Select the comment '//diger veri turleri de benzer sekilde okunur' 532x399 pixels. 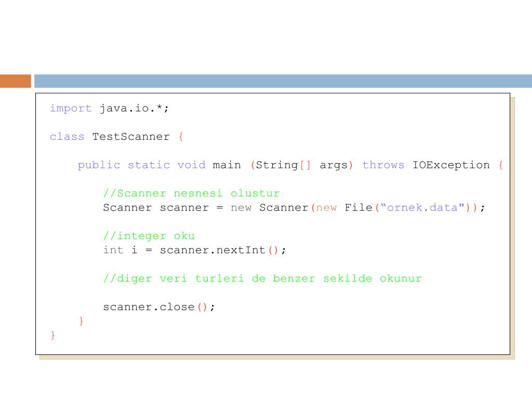point(262,278)
